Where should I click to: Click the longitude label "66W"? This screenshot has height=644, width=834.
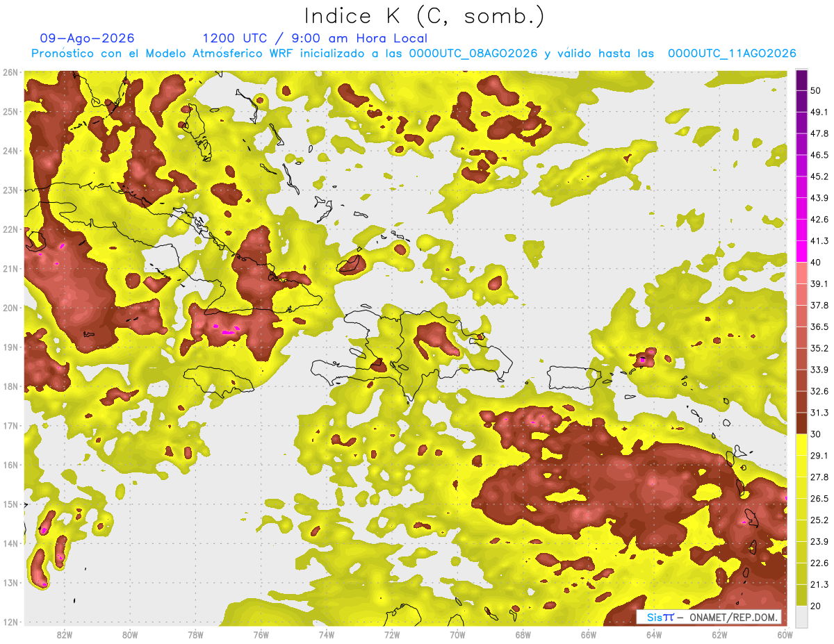tap(588, 634)
